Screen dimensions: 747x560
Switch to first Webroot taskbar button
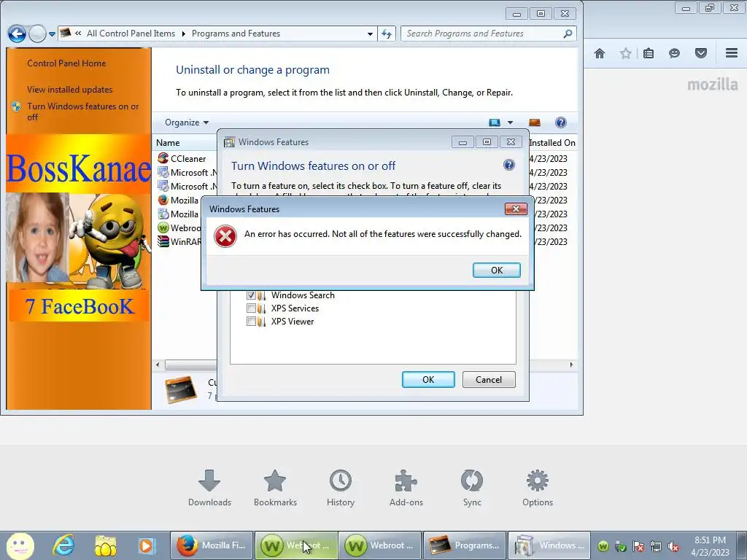(296, 545)
